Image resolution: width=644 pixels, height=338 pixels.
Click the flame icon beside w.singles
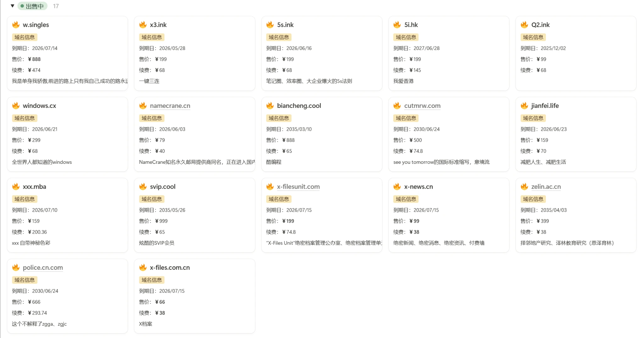(16, 25)
